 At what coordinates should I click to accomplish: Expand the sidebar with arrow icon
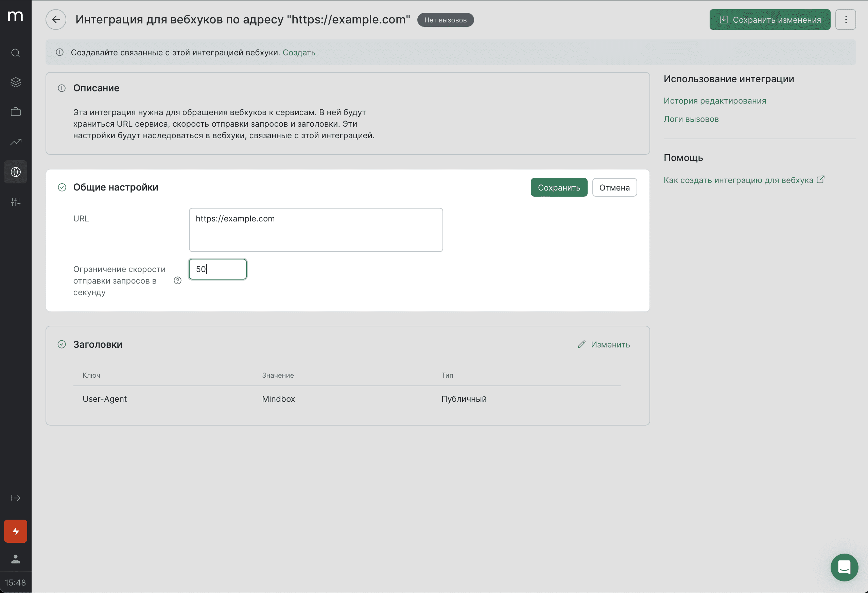(15, 498)
